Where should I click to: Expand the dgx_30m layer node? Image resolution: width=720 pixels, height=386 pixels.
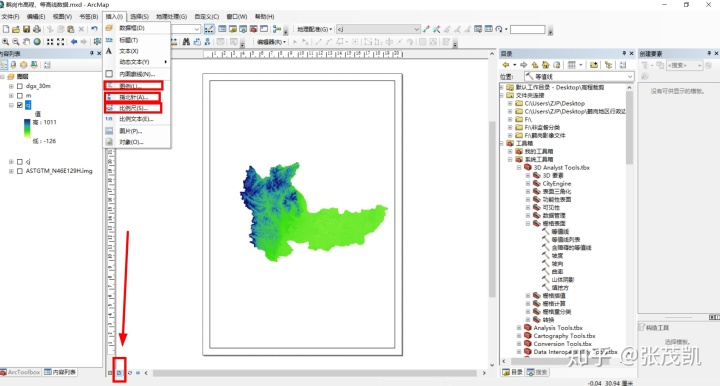[11, 86]
